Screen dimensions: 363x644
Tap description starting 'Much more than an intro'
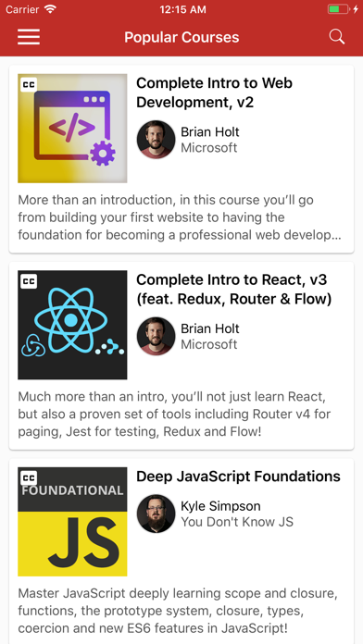tap(174, 414)
